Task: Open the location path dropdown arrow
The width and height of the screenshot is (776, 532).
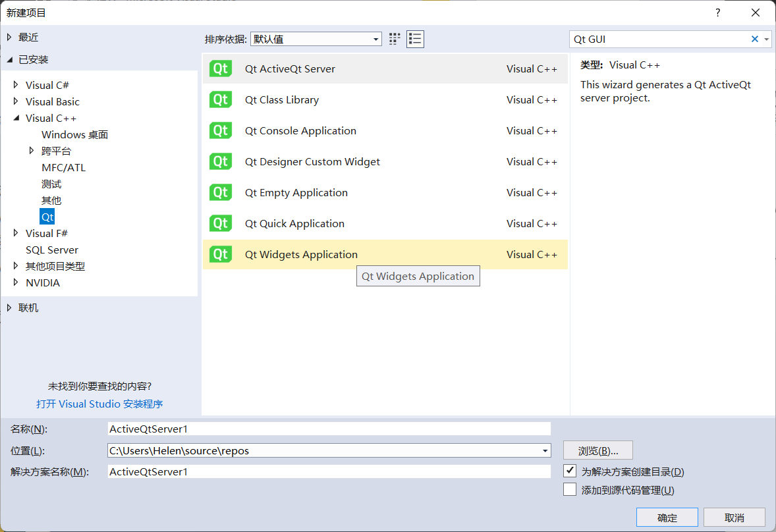Action: click(x=544, y=450)
